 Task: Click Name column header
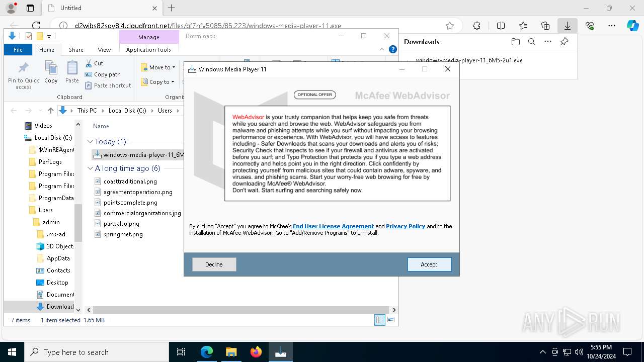coord(101,126)
